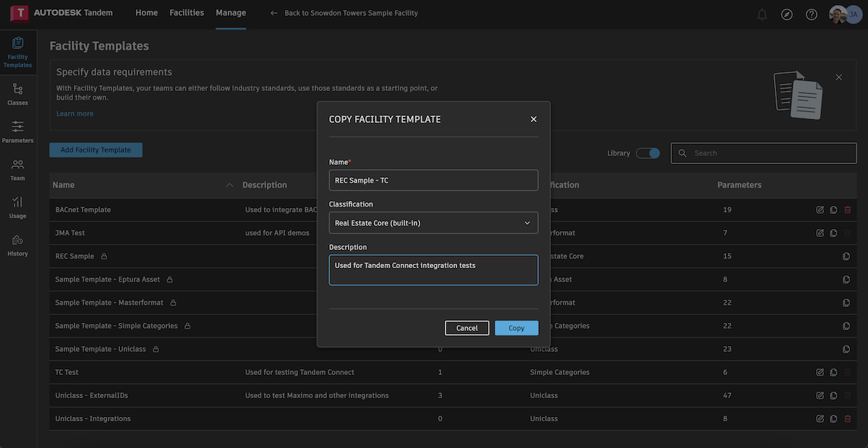Click the template Name input field
Image resolution: width=868 pixels, height=448 pixels.
(x=433, y=180)
